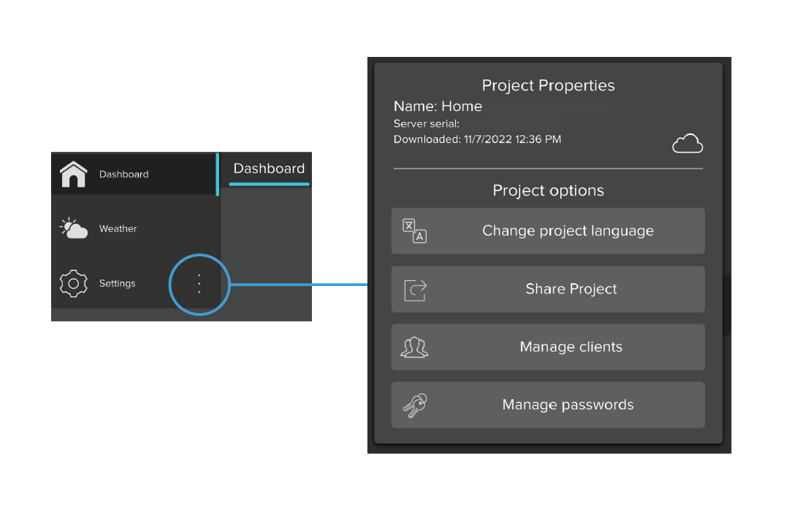Click the cloud icon in Project Properties

687,144
